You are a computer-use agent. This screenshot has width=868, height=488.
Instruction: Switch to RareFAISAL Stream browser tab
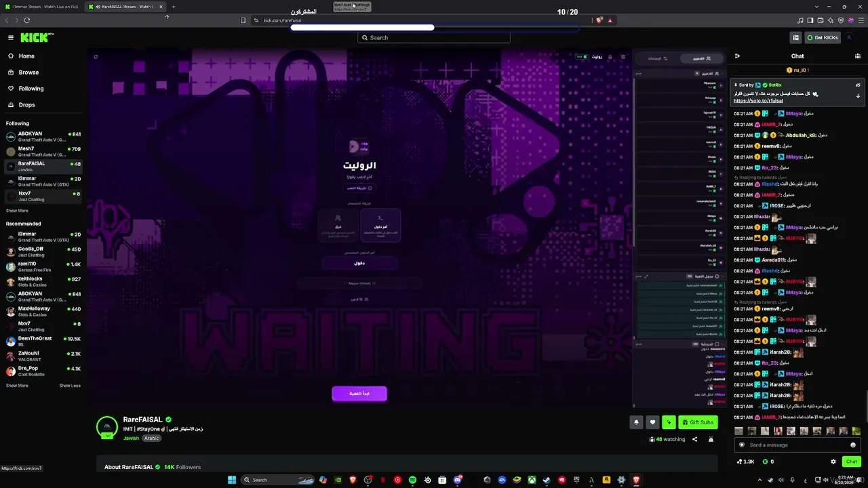(126, 7)
